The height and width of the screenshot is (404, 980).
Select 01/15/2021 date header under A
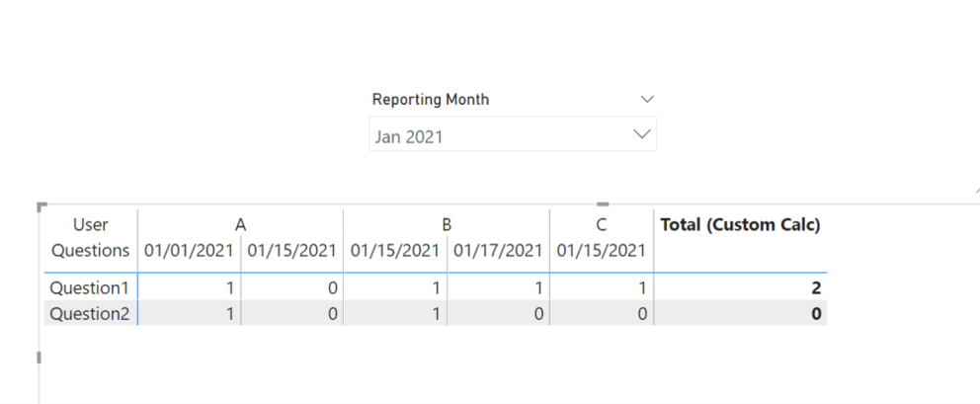pos(291,251)
